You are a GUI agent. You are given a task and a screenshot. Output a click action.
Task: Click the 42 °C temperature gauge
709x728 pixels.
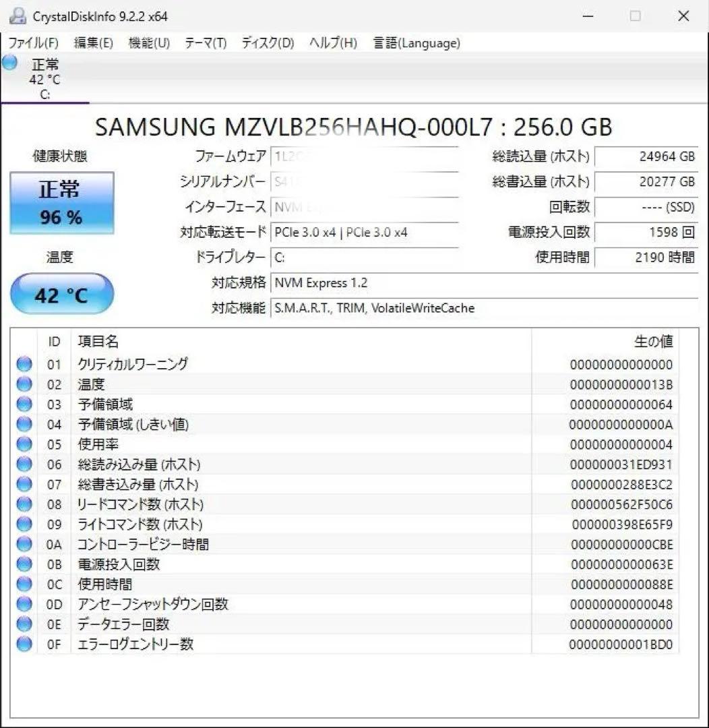pos(61,294)
